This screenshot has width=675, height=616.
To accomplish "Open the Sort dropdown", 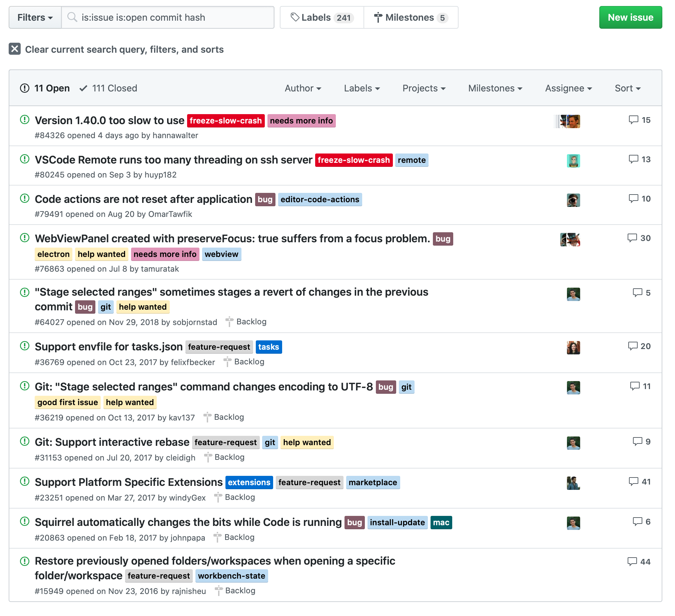I will 627,88.
